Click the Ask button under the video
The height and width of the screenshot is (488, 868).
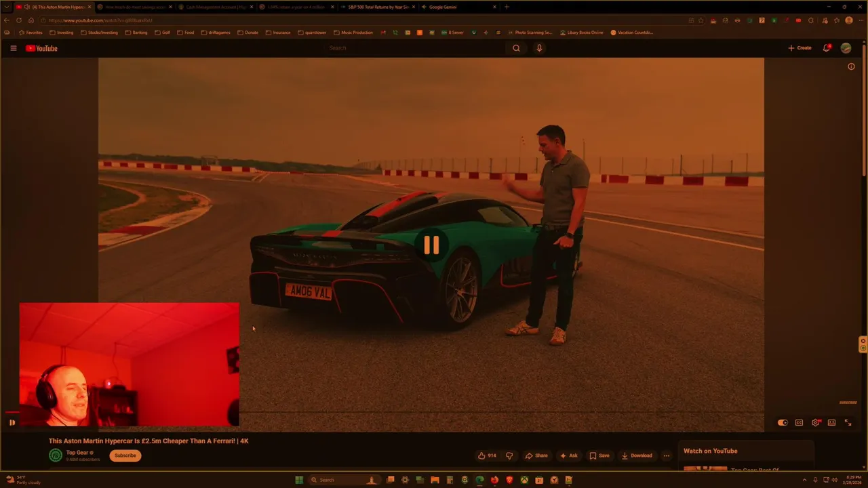(569, 455)
